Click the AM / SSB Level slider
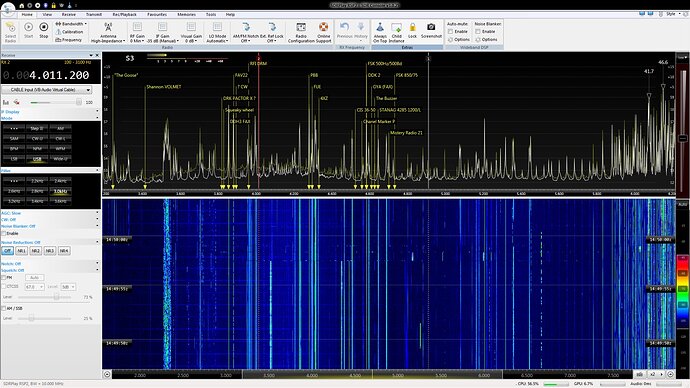690x388 pixels. pos(44,318)
